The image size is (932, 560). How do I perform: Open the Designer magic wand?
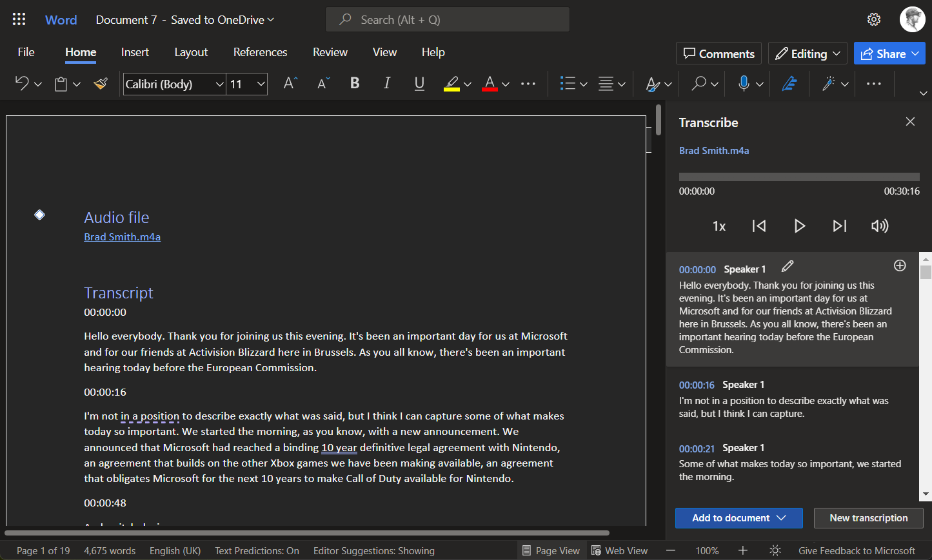pos(829,83)
